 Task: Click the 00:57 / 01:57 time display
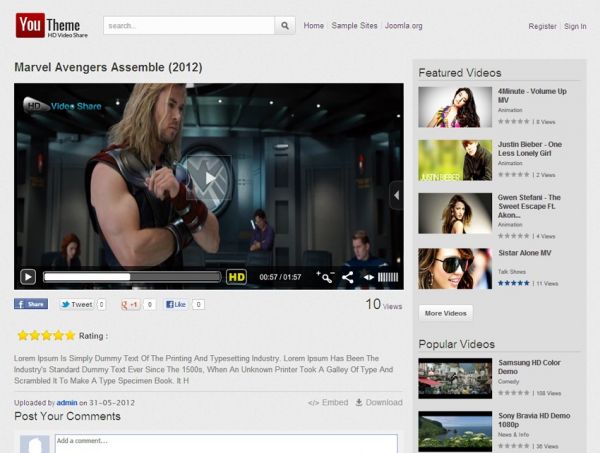click(280, 277)
